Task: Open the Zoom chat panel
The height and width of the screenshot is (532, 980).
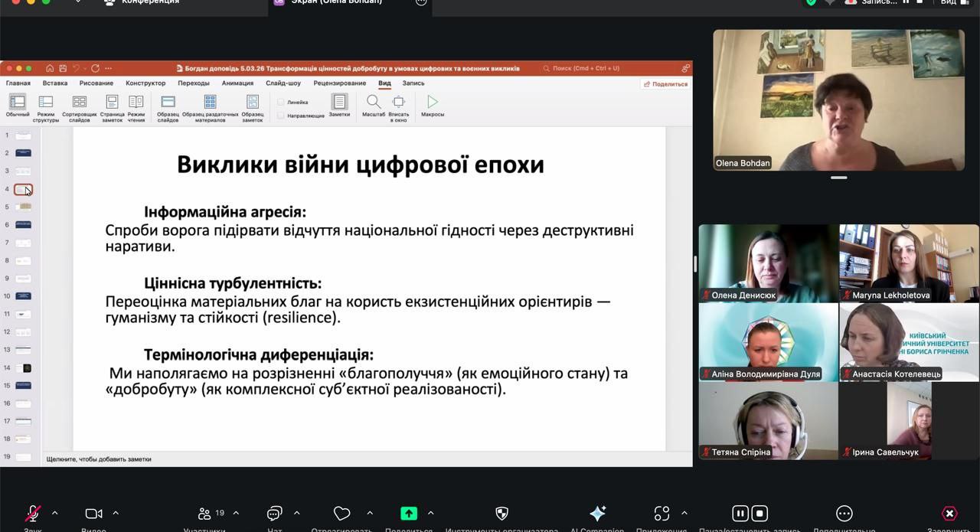Action: pyautogui.click(x=275, y=514)
